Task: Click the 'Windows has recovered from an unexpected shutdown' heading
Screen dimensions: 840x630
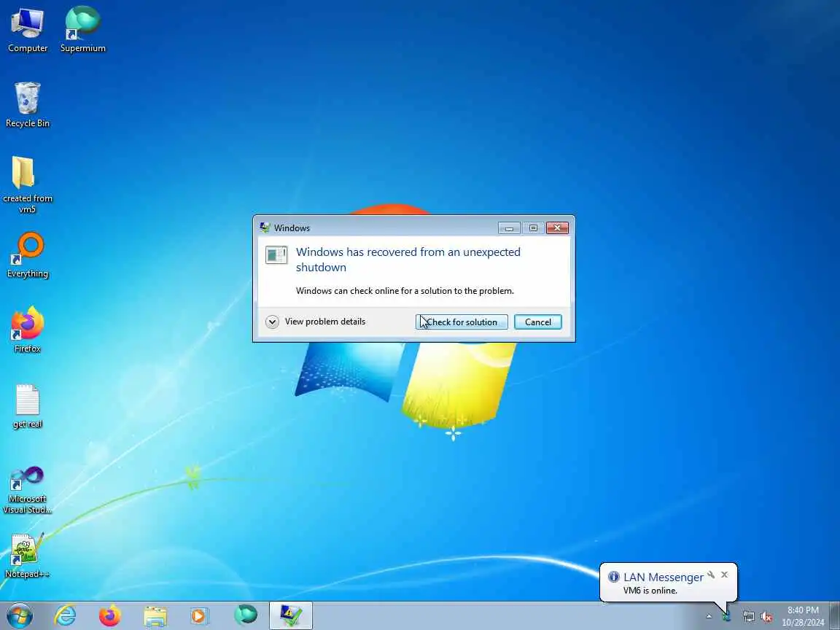Action: (x=408, y=260)
